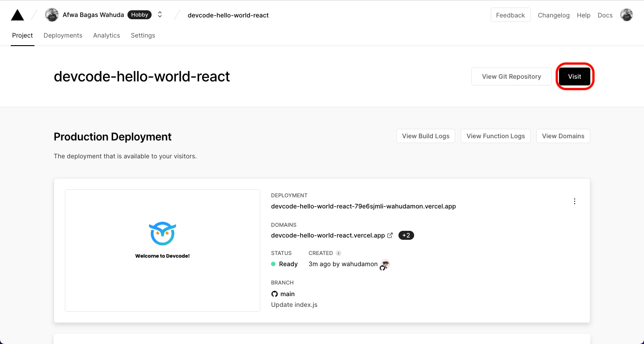644x344 pixels.
Task: Go to the Analytics tab
Action: (106, 35)
